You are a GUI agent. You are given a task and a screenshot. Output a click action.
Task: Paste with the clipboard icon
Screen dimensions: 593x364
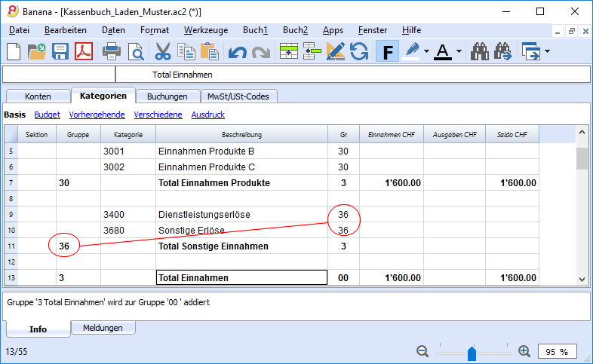[210, 51]
